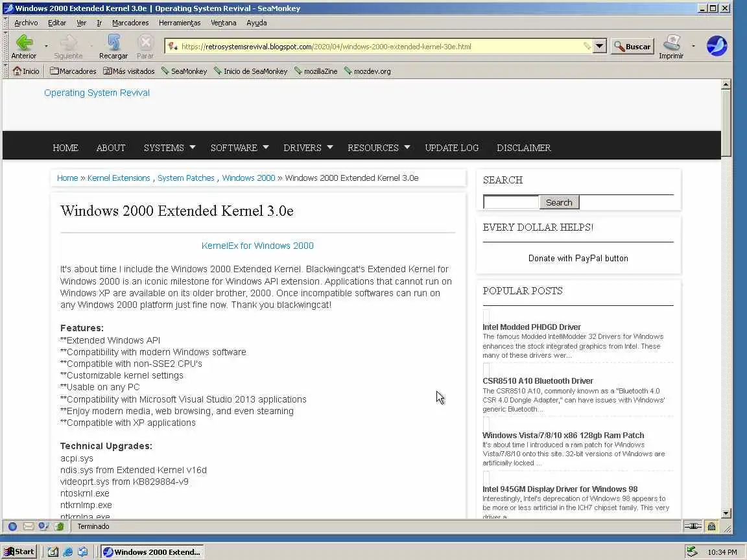Go back with the Anterior arrow
This screenshot has width=747, height=560.
24,47
